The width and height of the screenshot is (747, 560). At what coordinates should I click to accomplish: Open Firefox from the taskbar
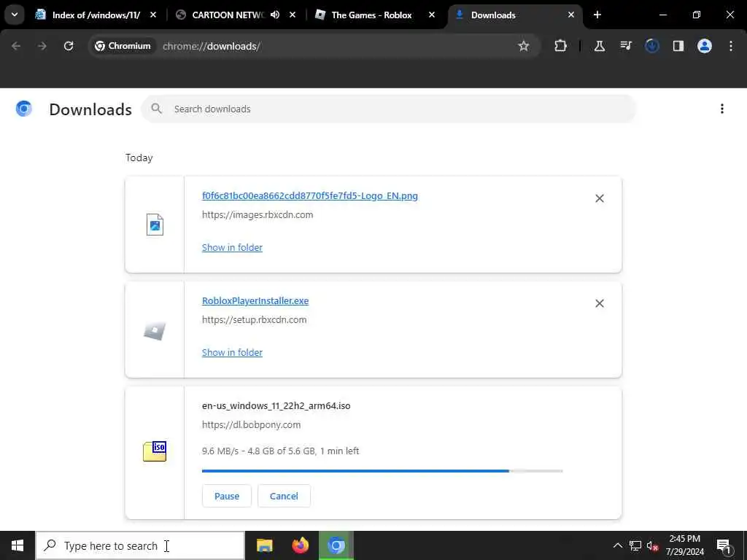[x=300, y=545]
